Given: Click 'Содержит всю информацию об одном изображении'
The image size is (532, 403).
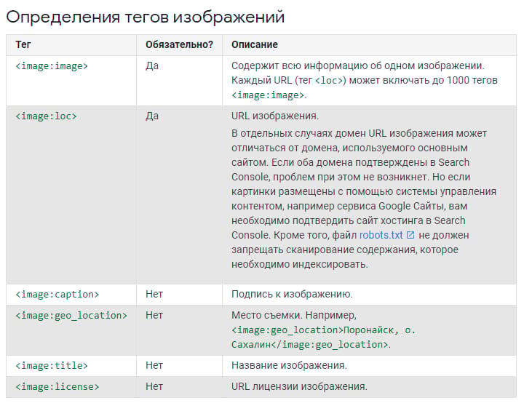Looking at the screenshot, I should coord(357,65).
